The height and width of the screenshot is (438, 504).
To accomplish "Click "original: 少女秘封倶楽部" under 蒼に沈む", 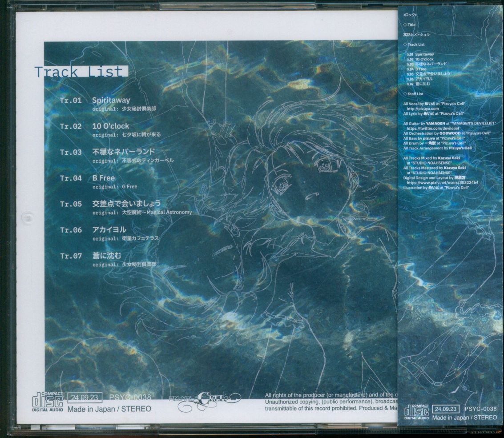I will [124, 265].
